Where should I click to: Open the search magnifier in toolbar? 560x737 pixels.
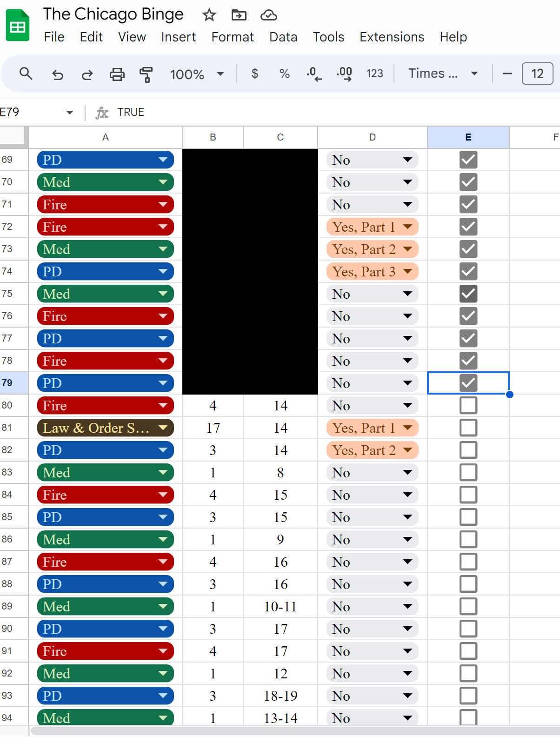tap(26, 74)
